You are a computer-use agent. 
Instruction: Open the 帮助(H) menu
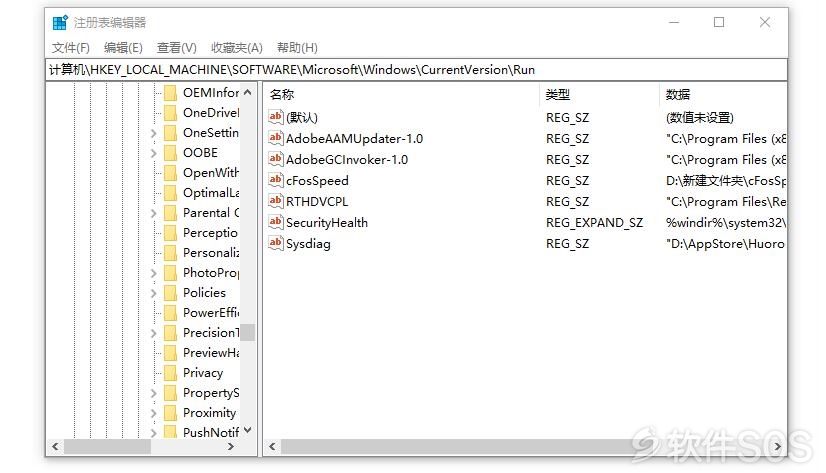point(297,48)
